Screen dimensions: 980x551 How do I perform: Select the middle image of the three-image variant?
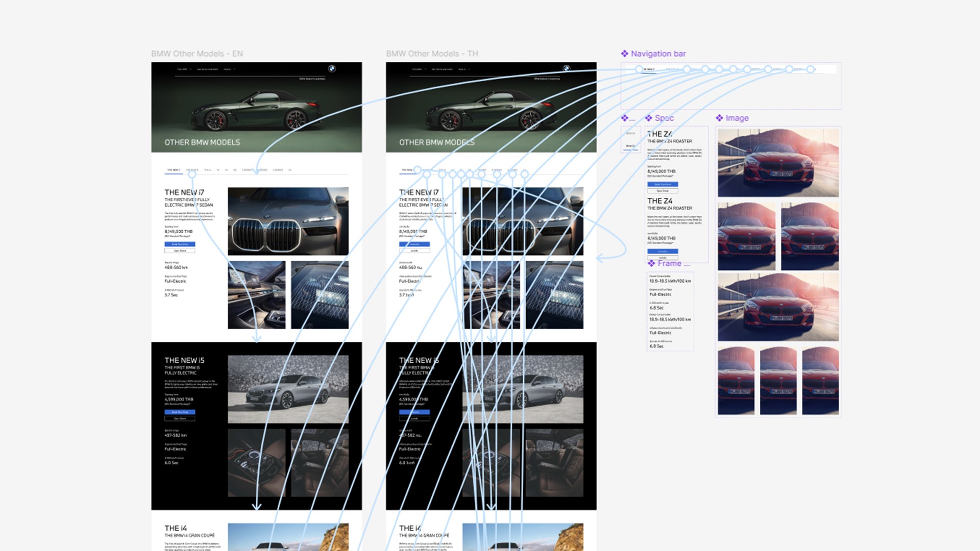[x=778, y=381]
